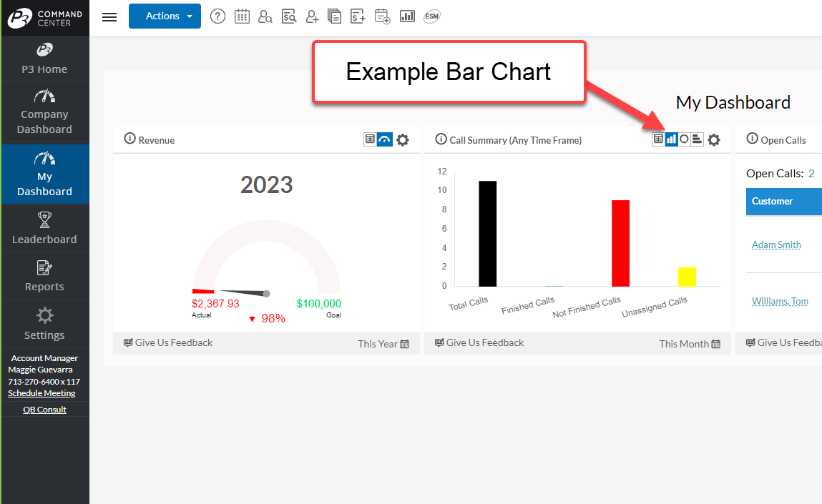Expand the Actions dropdown button
Viewport: 822px width, 504px height.
(165, 16)
